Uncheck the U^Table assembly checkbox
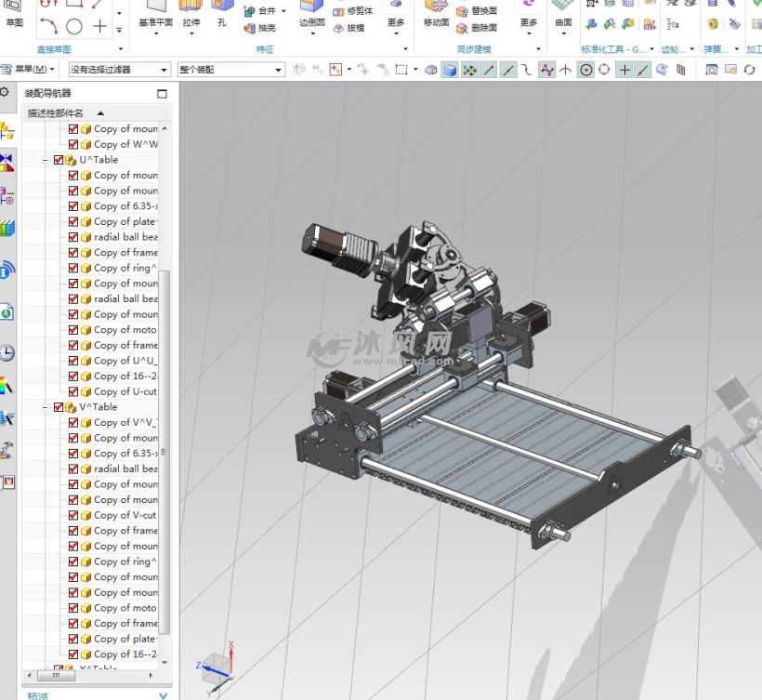 point(59,160)
